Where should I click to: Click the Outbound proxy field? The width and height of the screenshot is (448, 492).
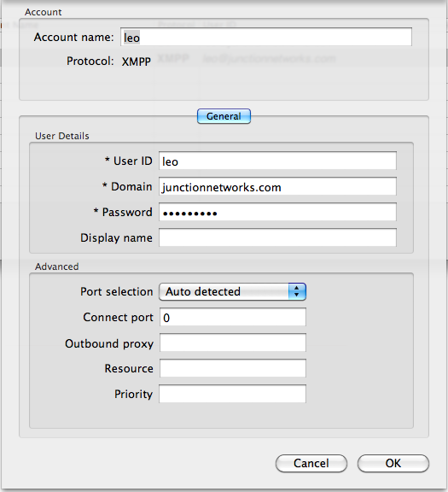point(233,343)
